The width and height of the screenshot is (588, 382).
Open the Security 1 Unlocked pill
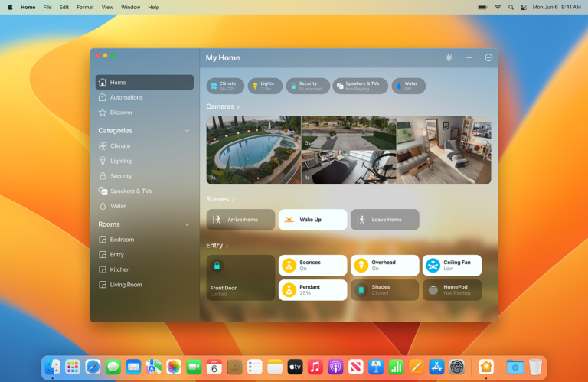pyautogui.click(x=308, y=86)
